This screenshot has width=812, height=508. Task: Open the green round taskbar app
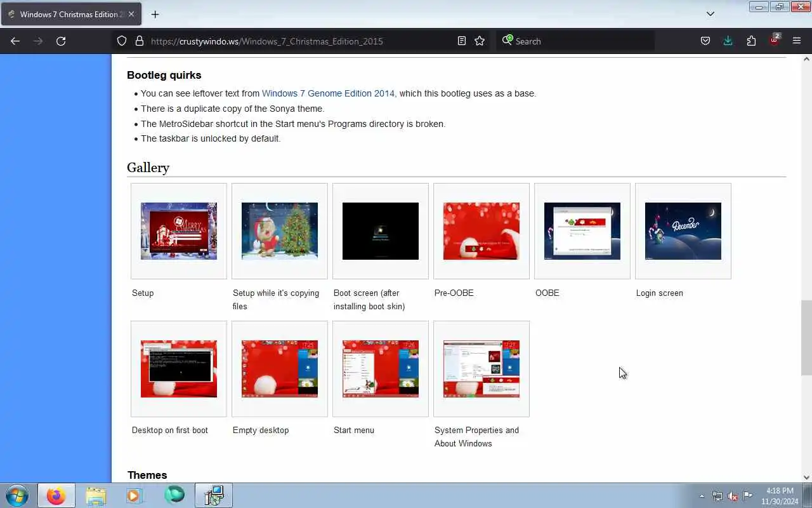coord(174,495)
